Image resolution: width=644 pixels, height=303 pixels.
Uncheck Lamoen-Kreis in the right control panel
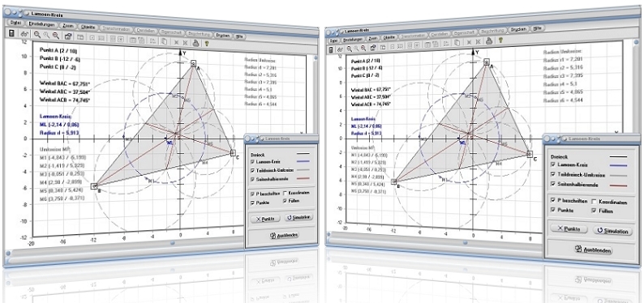(553, 164)
